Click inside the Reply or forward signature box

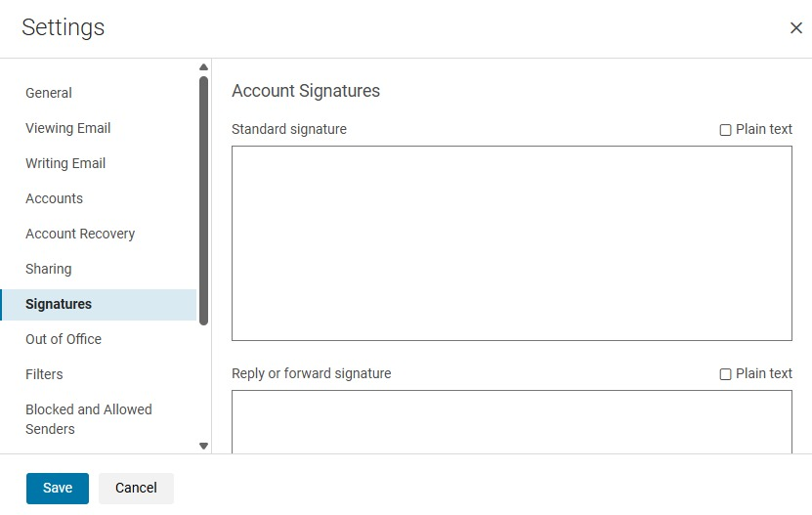point(511,421)
